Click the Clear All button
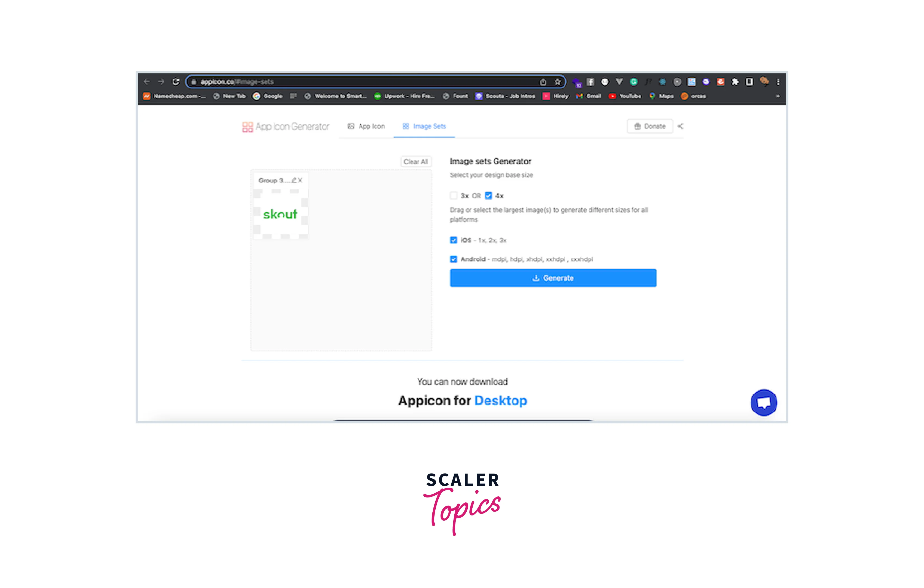 click(416, 162)
